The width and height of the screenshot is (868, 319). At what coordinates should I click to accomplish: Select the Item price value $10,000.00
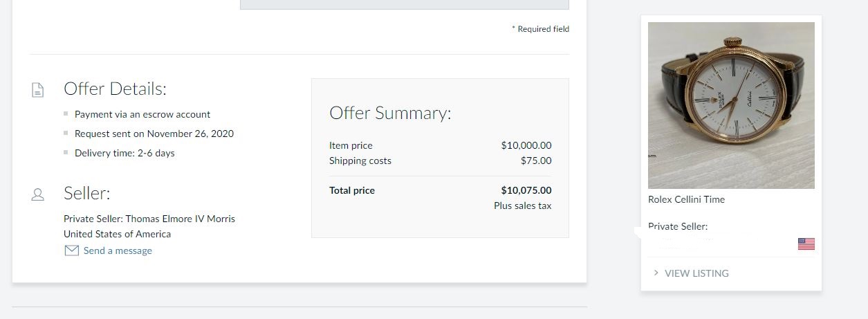pos(526,145)
